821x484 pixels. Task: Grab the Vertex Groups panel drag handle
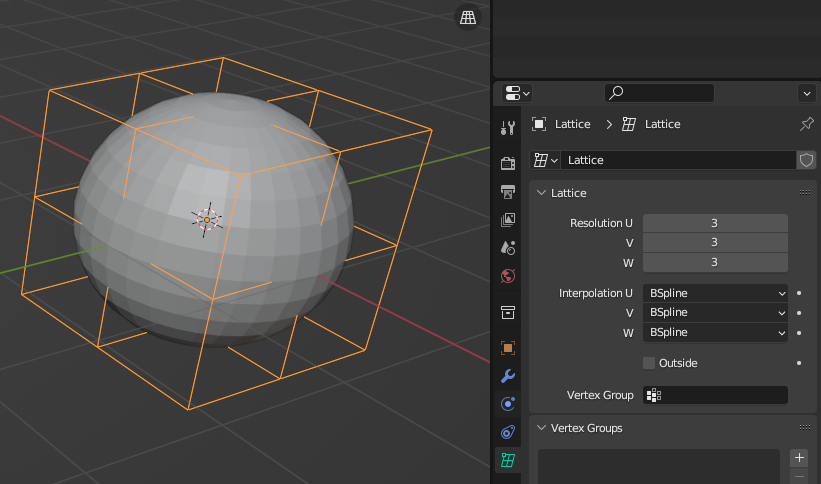[x=805, y=428]
